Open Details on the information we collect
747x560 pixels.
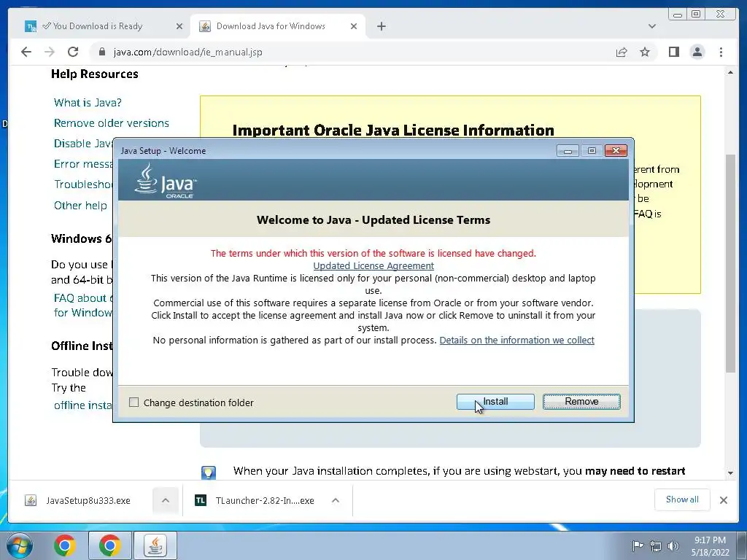[x=517, y=340]
